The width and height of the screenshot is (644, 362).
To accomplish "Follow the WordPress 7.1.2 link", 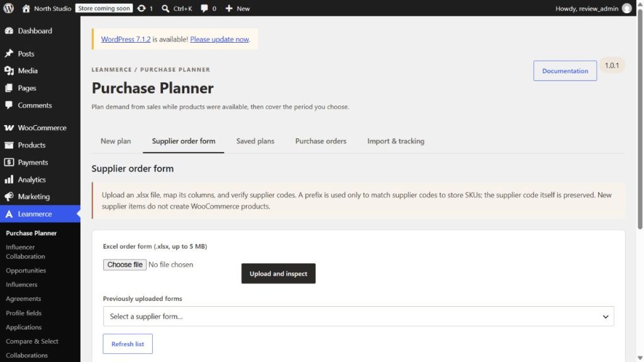I will (x=126, y=39).
